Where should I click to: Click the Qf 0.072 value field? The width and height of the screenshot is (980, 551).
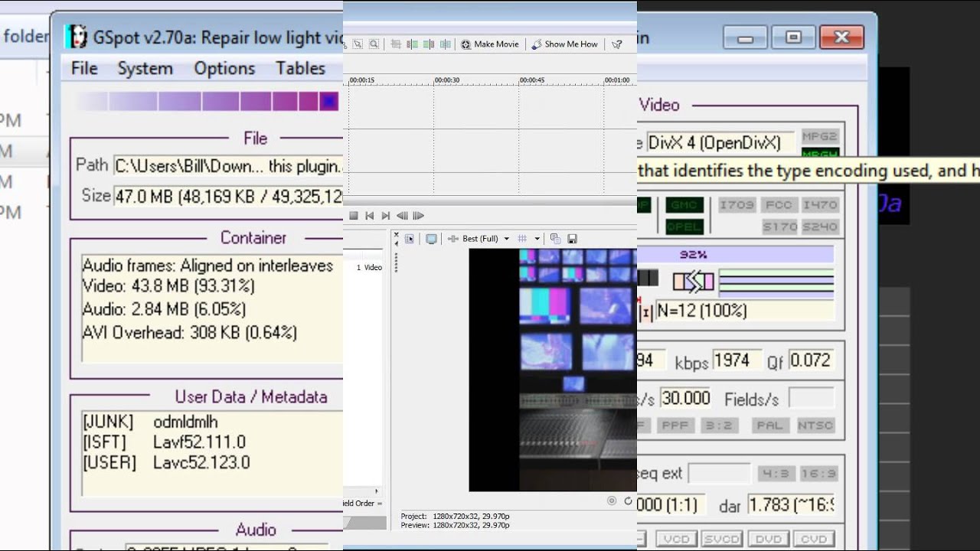click(811, 360)
